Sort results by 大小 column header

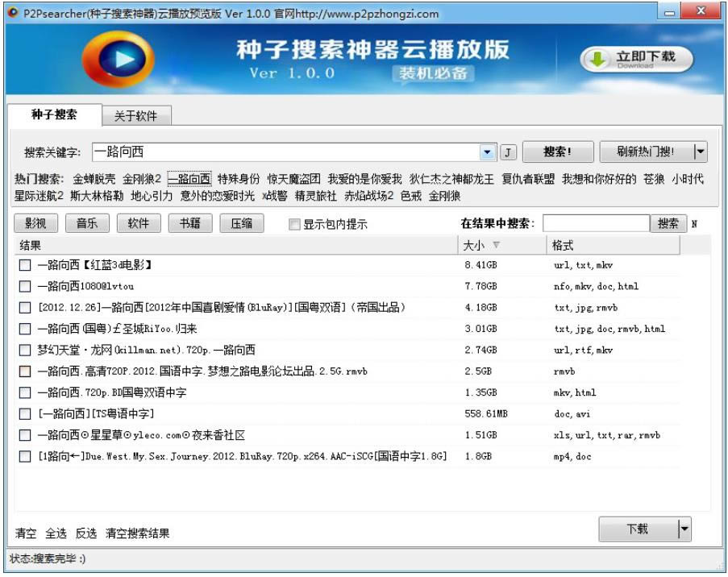pyautogui.click(x=481, y=245)
